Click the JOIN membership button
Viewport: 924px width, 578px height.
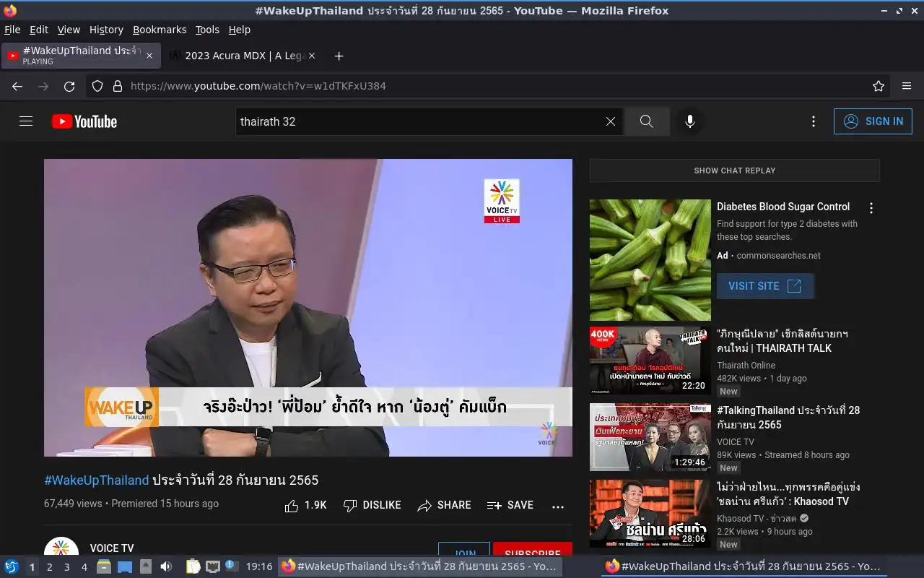tap(464, 549)
